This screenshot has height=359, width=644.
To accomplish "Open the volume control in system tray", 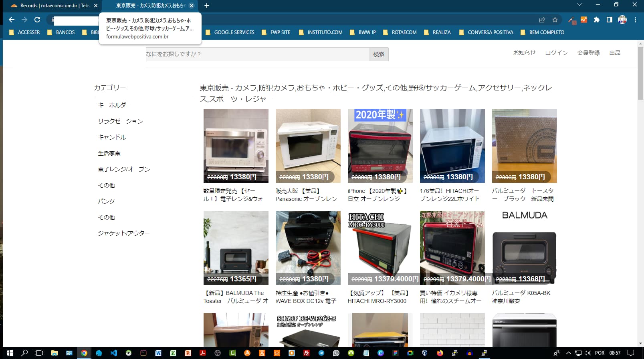I will click(587, 353).
